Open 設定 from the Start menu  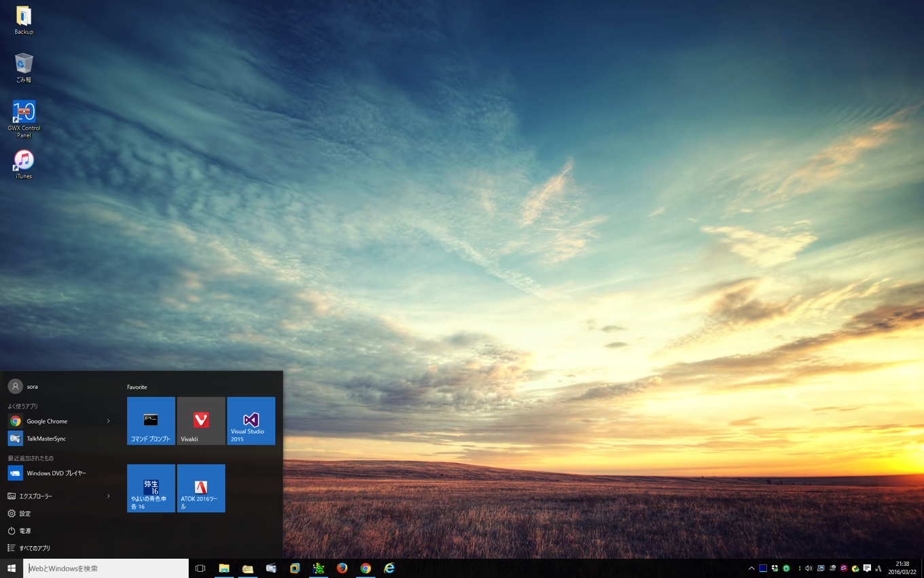(x=25, y=513)
